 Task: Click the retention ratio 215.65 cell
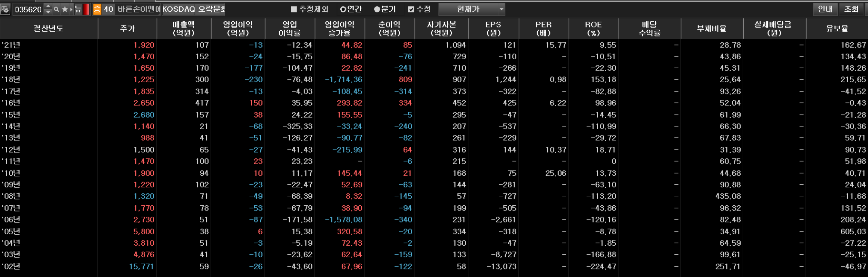click(x=853, y=80)
